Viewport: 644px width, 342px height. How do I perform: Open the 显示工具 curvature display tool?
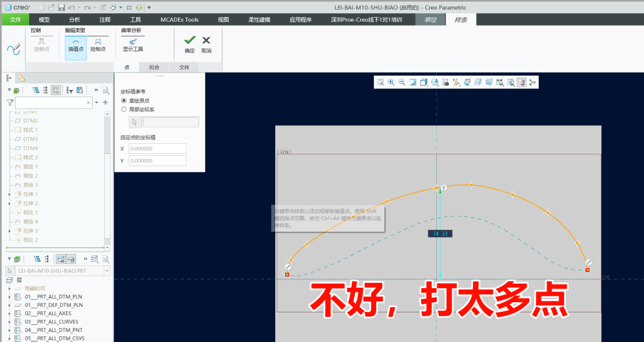(x=133, y=45)
